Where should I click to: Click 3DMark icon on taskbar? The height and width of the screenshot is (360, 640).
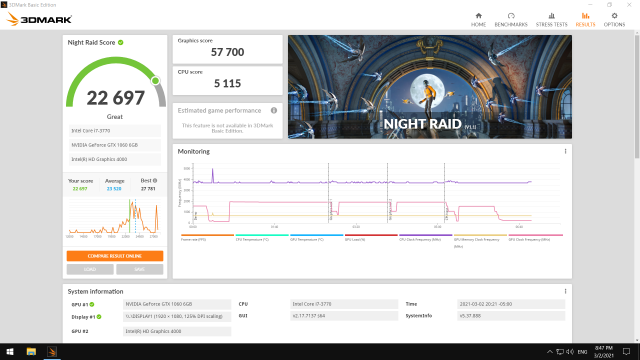coord(52,351)
